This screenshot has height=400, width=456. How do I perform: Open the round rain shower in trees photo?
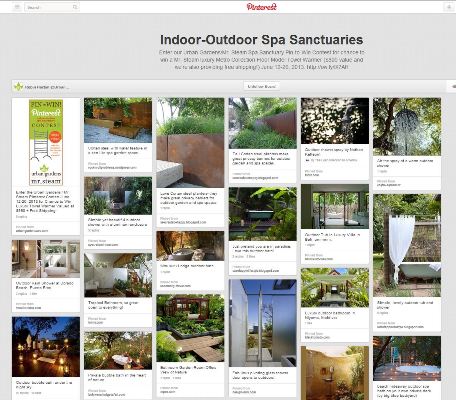pyautogui.click(x=407, y=127)
